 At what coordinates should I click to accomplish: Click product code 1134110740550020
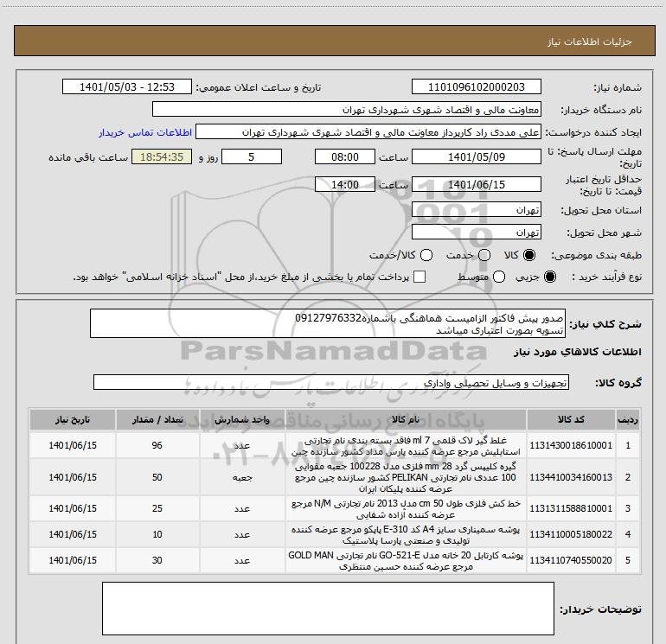(571, 560)
